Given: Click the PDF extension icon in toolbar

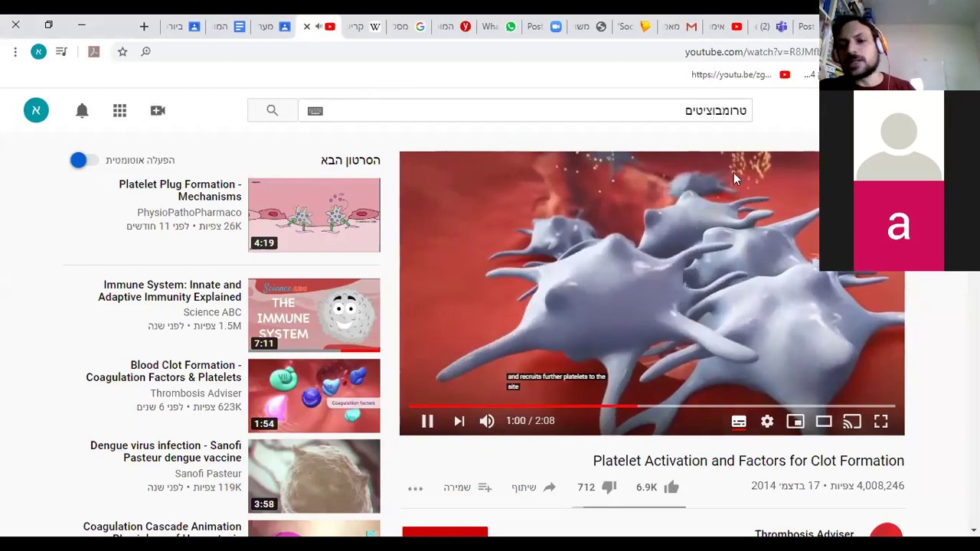Looking at the screenshot, I should coord(94,51).
